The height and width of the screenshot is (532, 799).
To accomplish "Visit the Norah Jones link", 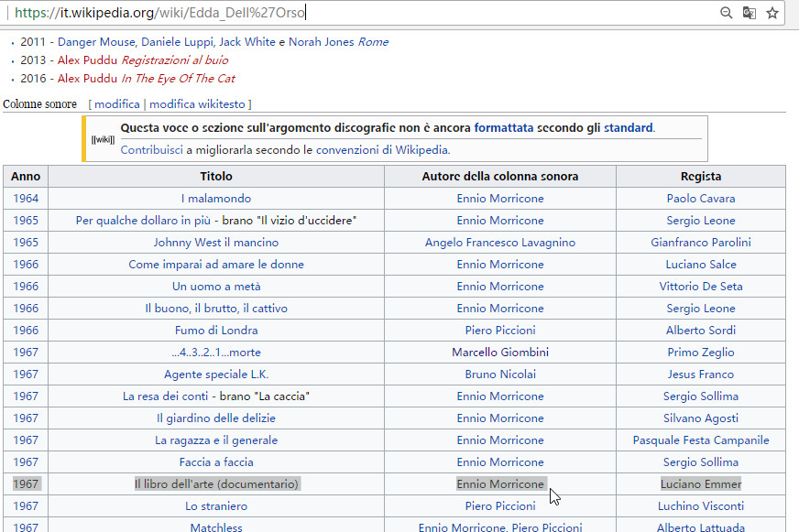I will tap(321, 42).
